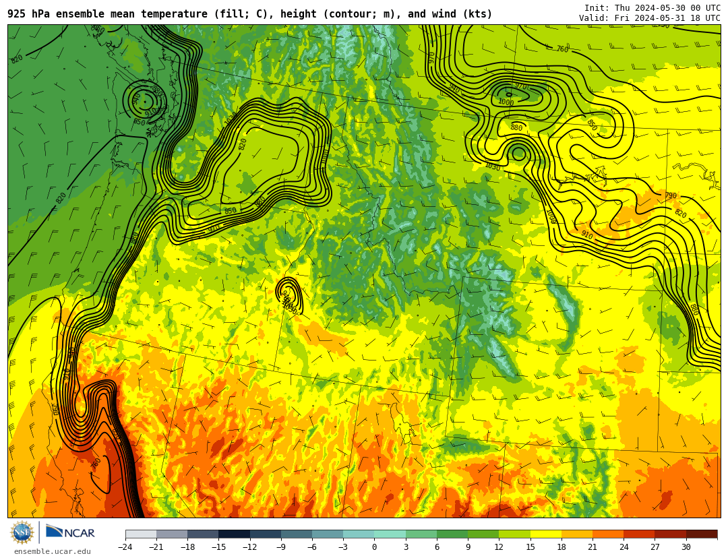Click the '−12' colorbar tick label
The image size is (728, 560).
pyautogui.click(x=250, y=547)
